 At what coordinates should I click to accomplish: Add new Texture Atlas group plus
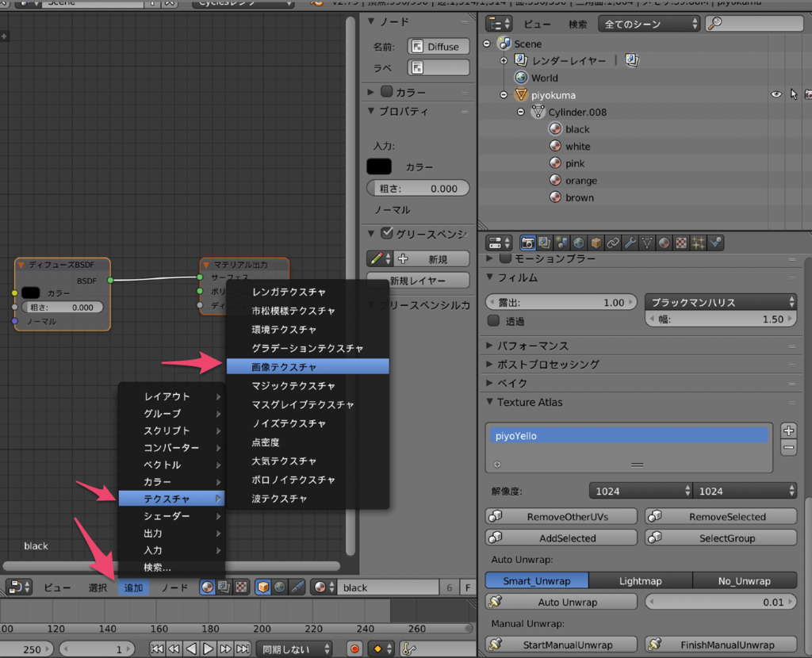click(789, 430)
